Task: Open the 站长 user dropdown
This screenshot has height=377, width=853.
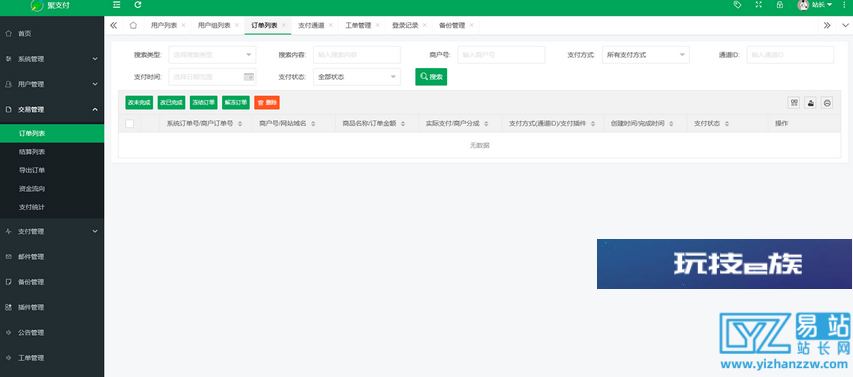Action: [x=814, y=5]
